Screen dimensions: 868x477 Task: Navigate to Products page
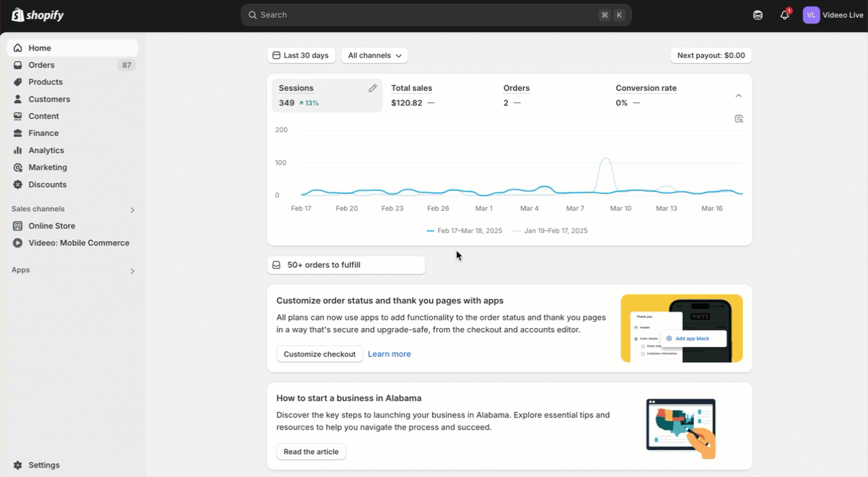(x=45, y=82)
